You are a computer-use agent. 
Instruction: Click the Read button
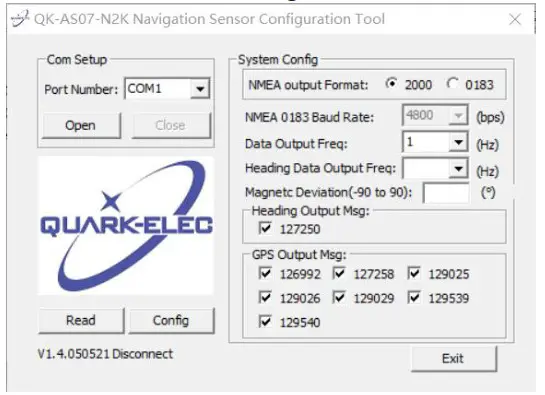[81, 320]
